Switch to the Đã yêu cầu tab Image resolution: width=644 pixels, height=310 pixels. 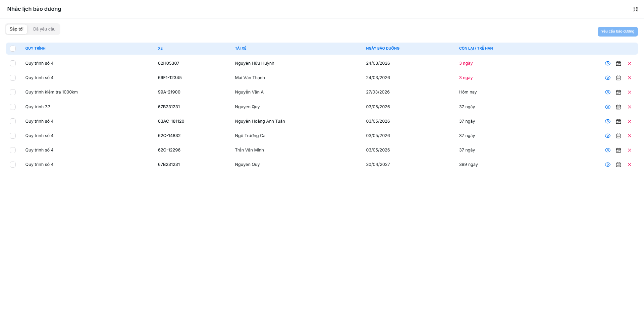coord(44,29)
